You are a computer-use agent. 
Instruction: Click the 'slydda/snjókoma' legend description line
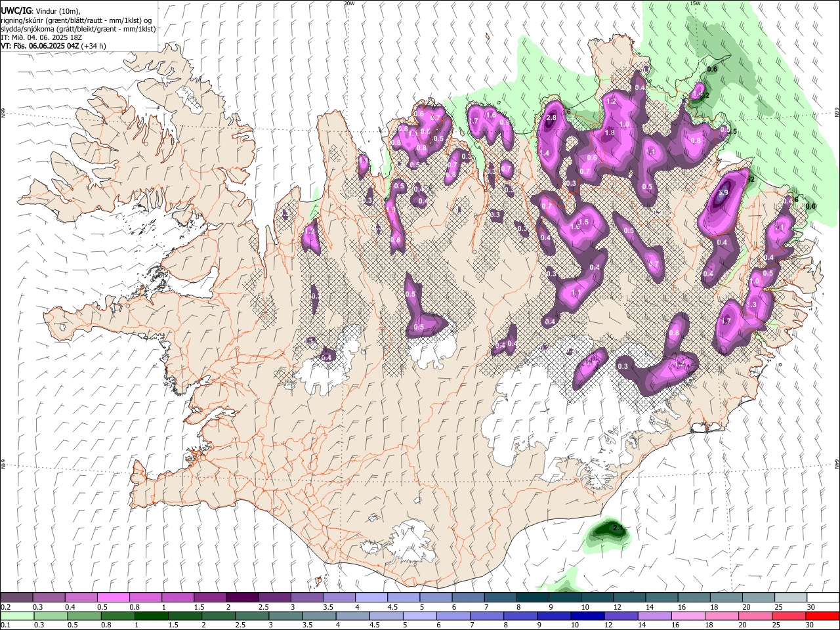point(79,29)
